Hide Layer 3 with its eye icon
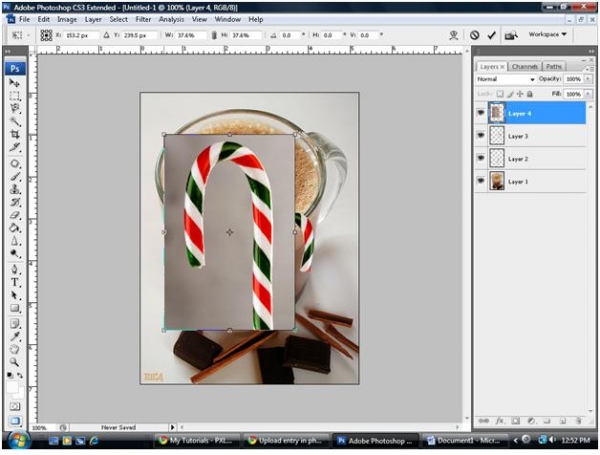Viewport: 600px width, 455px height. click(481, 135)
